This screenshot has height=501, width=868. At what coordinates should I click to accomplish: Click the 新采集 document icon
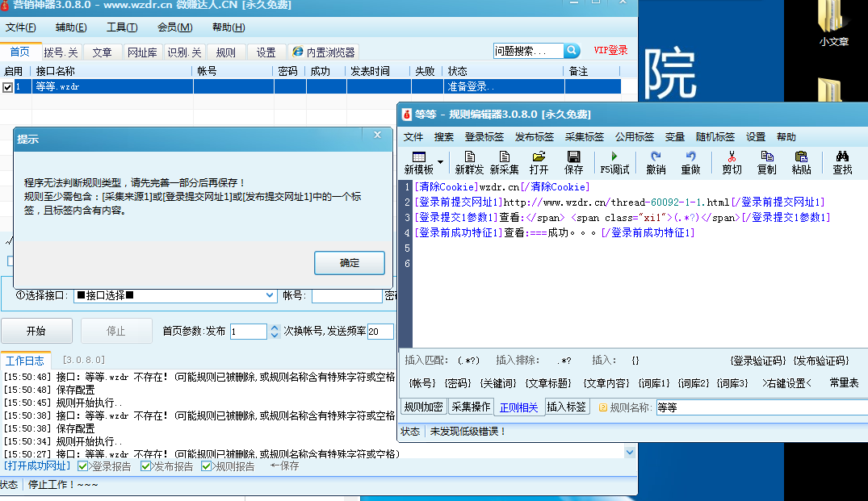click(x=504, y=162)
